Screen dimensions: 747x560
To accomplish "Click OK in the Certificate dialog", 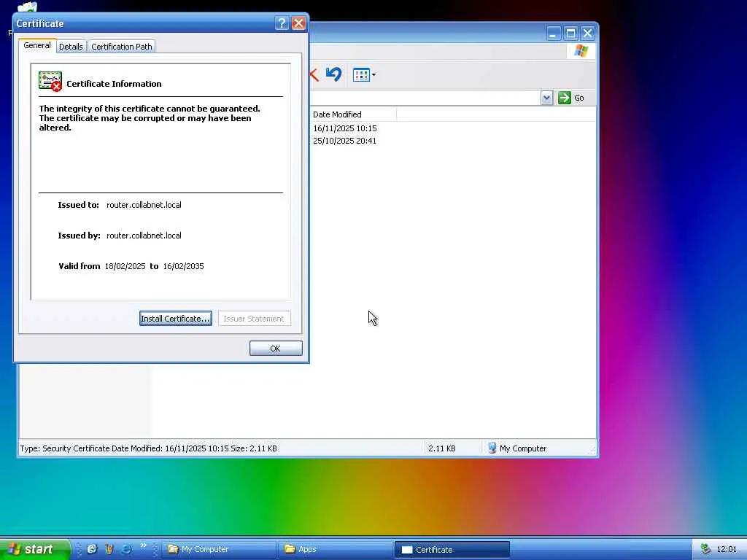I will 275,349.
